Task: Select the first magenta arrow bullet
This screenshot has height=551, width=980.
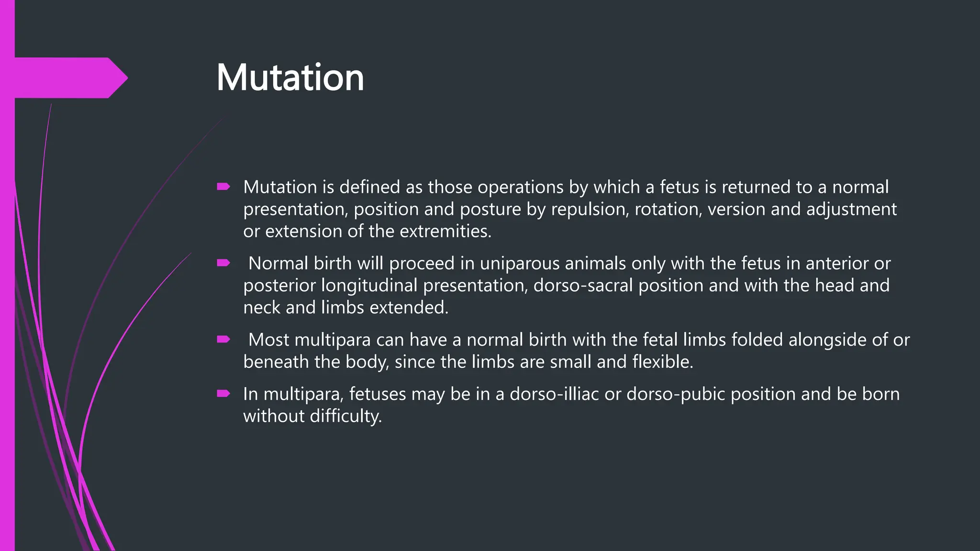Action: pos(223,187)
